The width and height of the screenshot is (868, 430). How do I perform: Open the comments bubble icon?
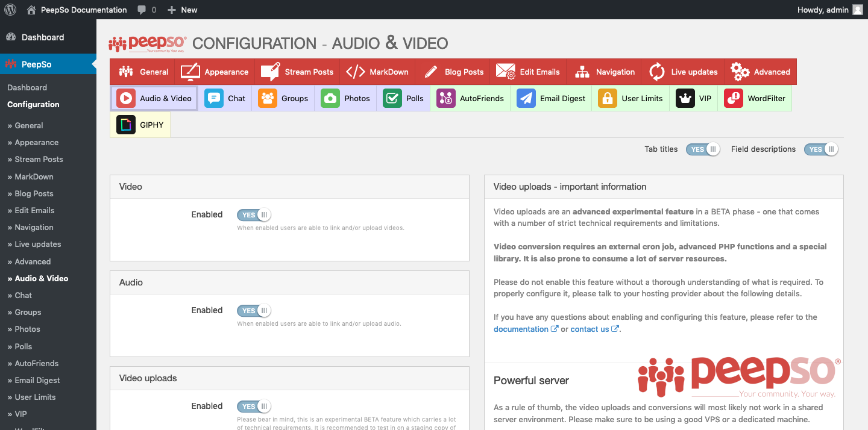point(142,10)
